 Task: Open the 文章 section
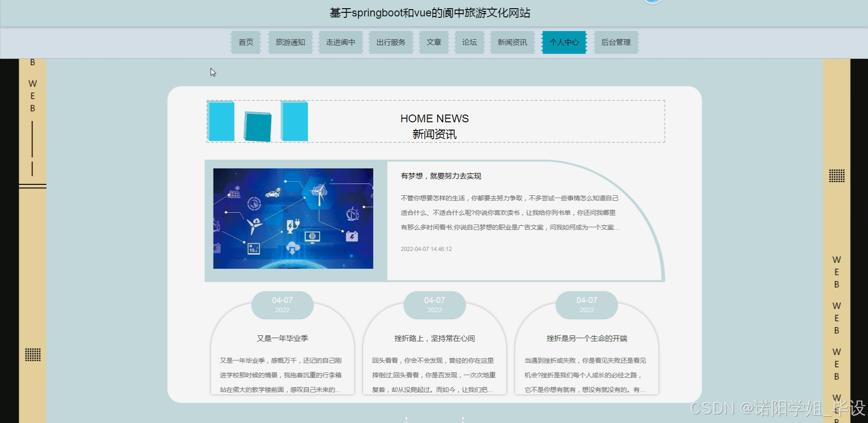pyautogui.click(x=434, y=42)
